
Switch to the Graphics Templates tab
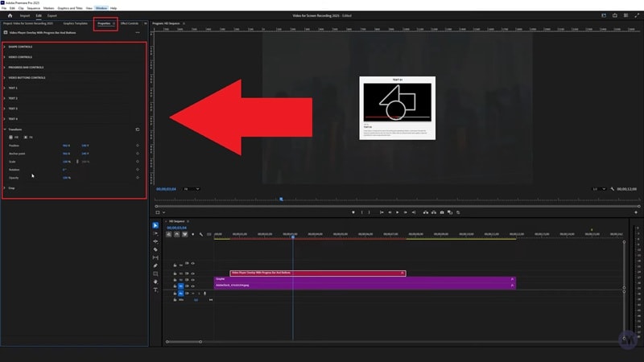point(76,23)
